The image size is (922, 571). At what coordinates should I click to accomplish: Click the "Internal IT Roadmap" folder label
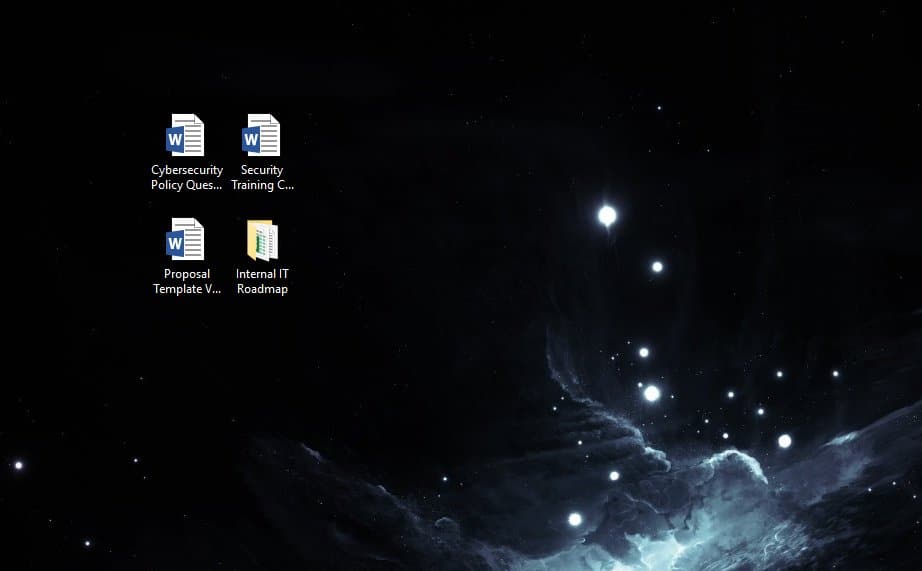tap(262, 281)
